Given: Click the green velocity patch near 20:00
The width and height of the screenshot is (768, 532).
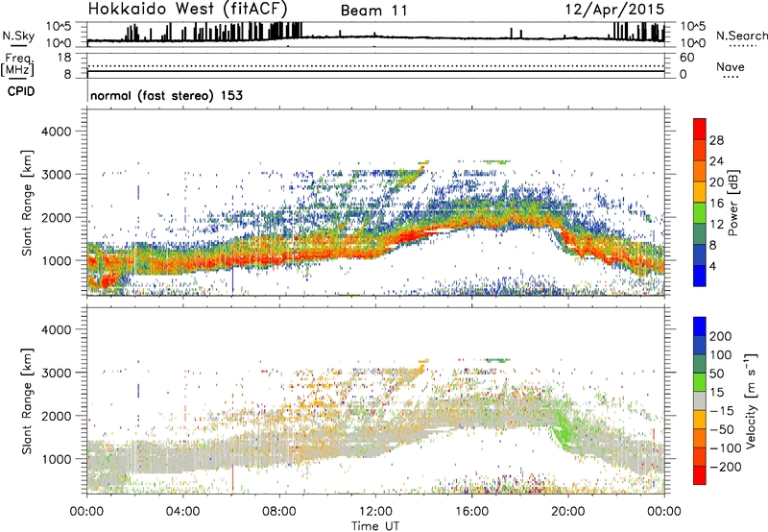Looking at the screenshot, I should pyautogui.click(x=564, y=427).
